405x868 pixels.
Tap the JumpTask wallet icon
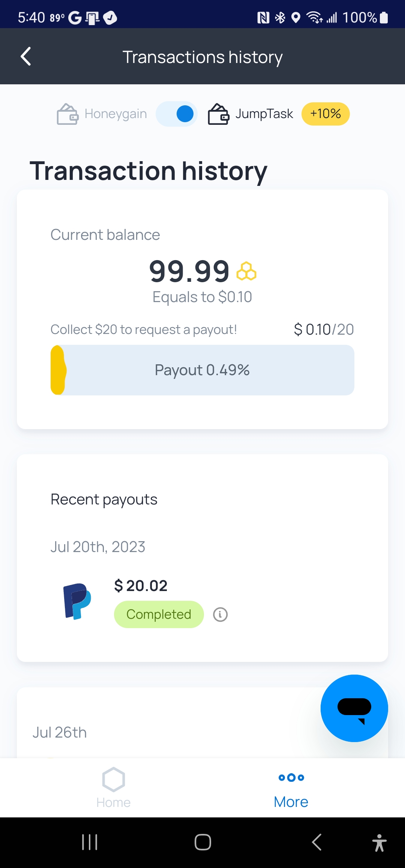click(219, 114)
